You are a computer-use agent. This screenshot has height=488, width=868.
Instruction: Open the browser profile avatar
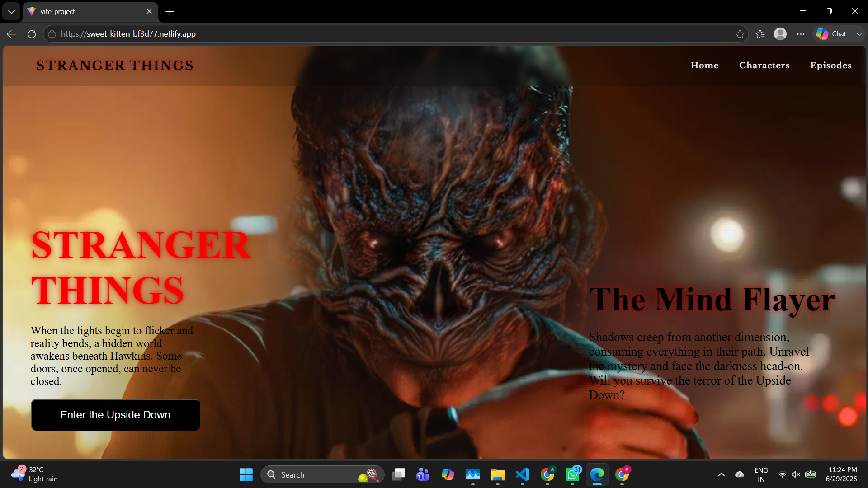tap(780, 34)
